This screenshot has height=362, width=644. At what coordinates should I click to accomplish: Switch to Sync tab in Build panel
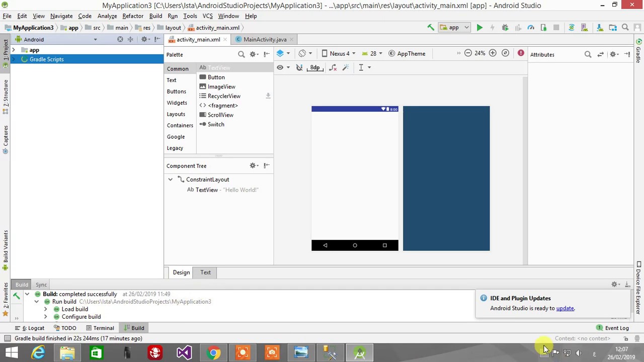[41, 285]
